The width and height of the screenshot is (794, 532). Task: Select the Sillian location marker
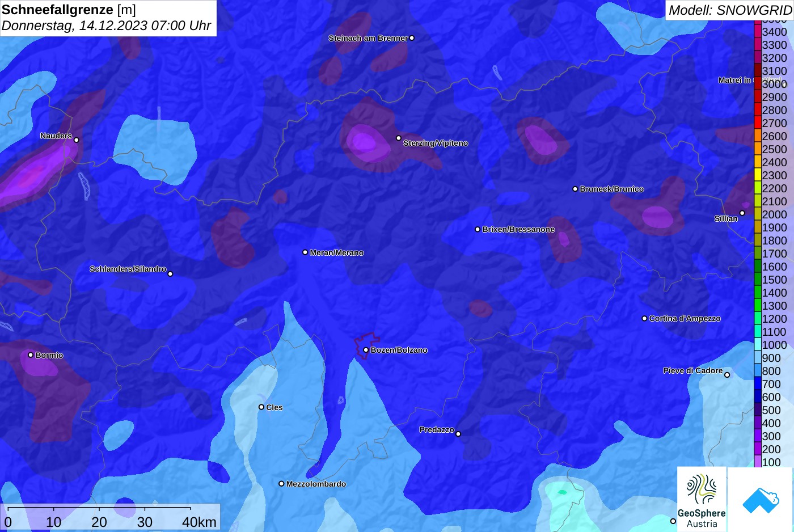point(742,213)
